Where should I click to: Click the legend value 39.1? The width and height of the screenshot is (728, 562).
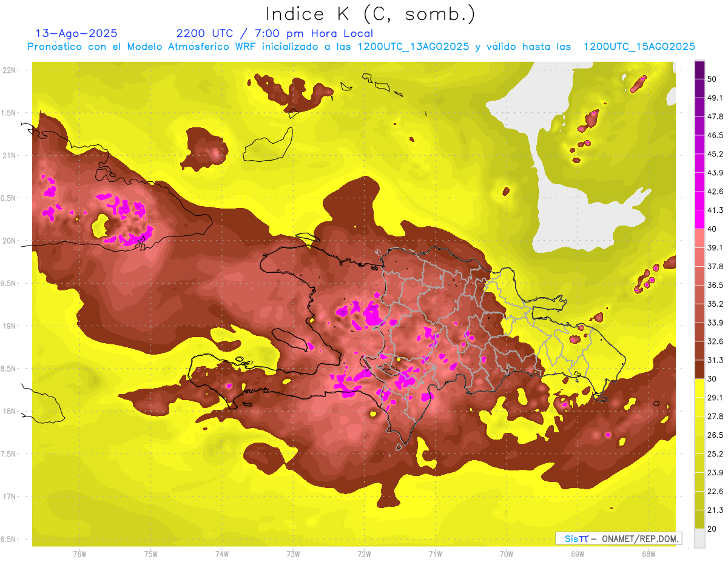pyautogui.click(x=715, y=248)
